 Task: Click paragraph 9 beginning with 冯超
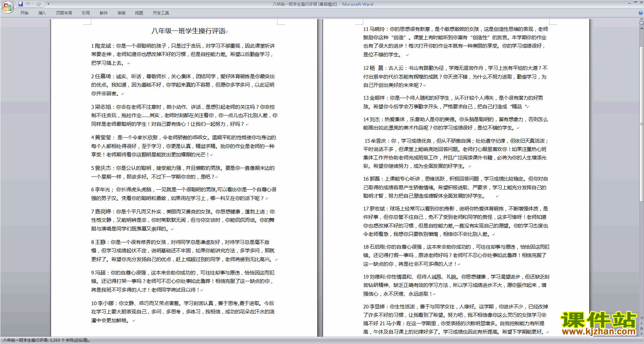[183, 281]
